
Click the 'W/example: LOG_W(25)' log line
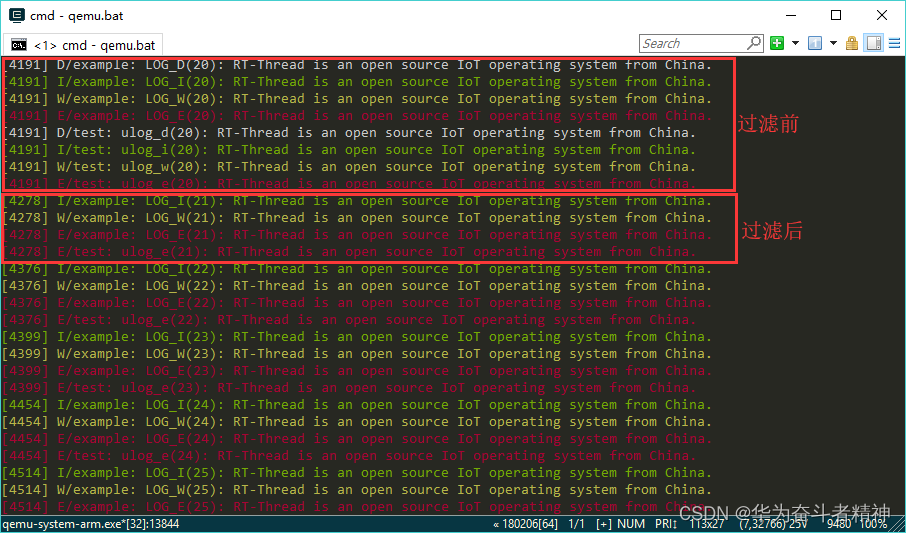coord(357,490)
